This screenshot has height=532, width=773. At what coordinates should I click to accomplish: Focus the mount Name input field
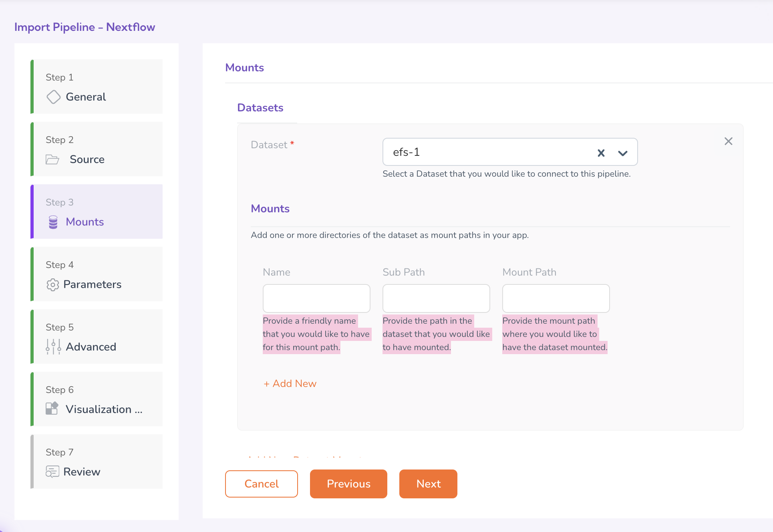click(316, 298)
